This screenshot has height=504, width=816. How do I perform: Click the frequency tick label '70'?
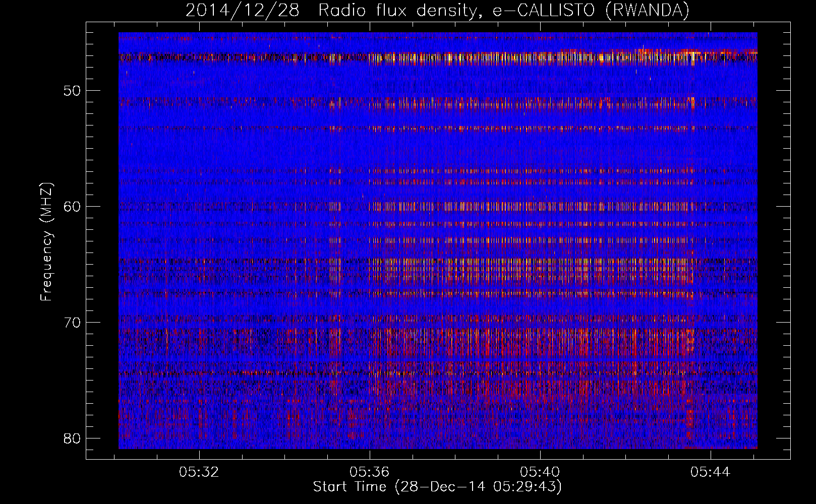73,322
